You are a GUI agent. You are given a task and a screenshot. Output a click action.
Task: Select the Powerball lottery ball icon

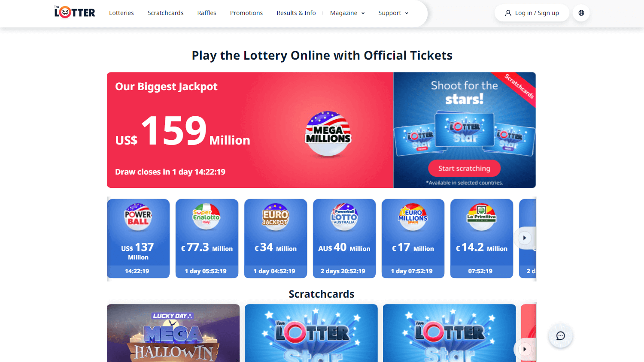138,217
